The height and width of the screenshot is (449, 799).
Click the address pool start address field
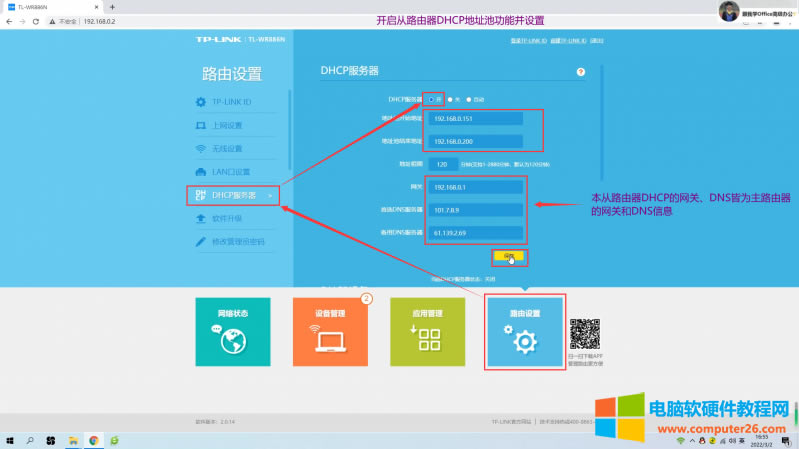point(475,119)
